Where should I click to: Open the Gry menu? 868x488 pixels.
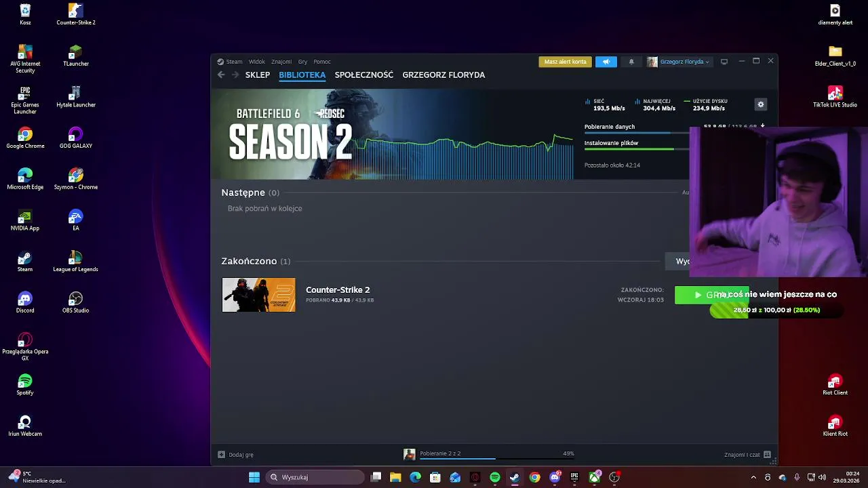tap(302, 62)
